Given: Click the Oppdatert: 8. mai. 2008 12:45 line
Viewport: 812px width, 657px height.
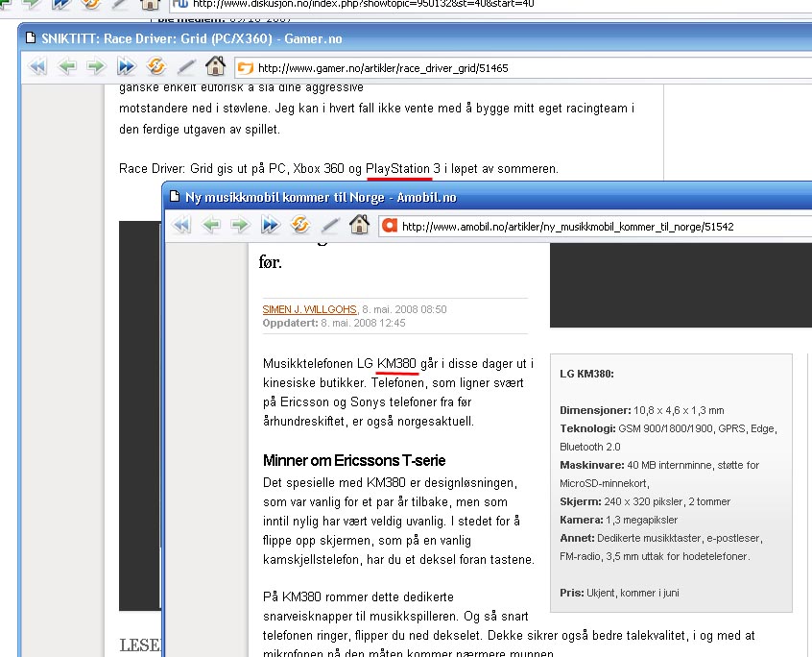Looking at the screenshot, I should (x=334, y=323).
